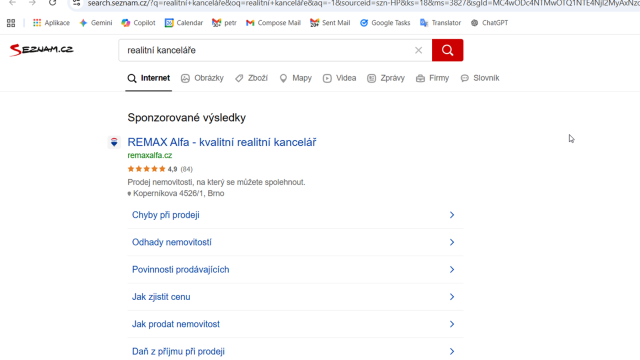
Task: Open Povinnosti prodávajících sitelink
Action: [180, 270]
